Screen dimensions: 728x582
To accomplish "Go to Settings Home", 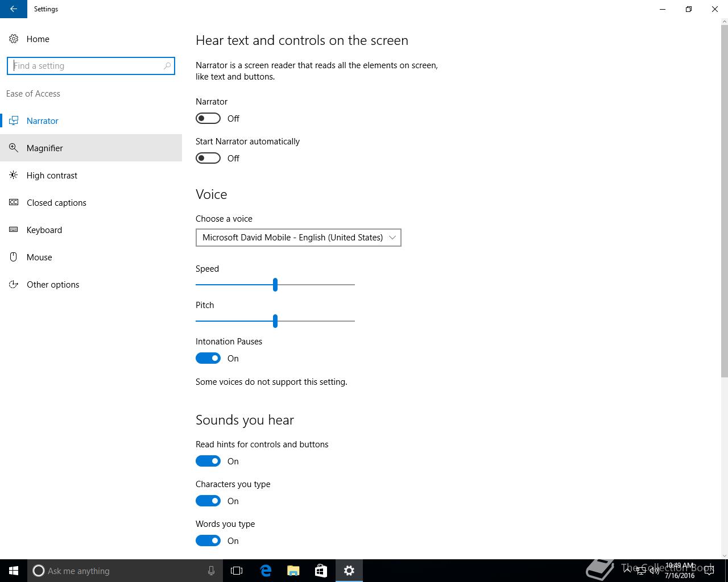I will click(x=91, y=39).
